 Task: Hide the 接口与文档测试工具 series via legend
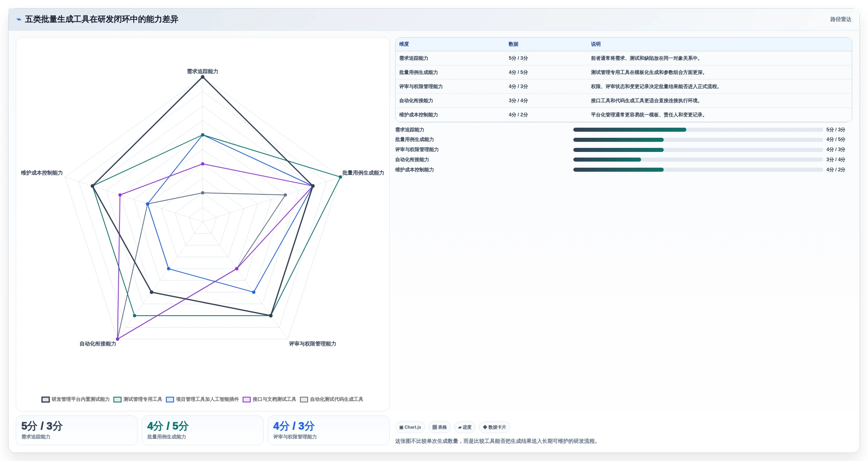247,400
